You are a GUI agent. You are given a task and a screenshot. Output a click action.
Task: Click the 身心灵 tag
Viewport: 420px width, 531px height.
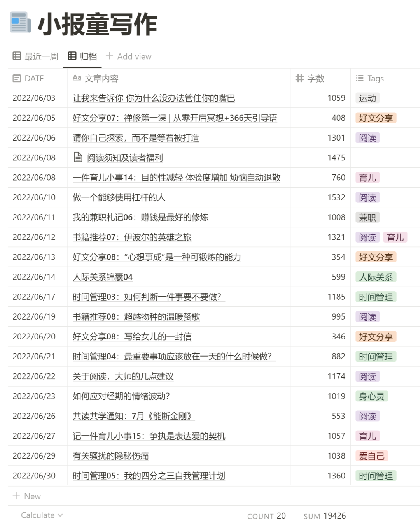click(x=372, y=396)
